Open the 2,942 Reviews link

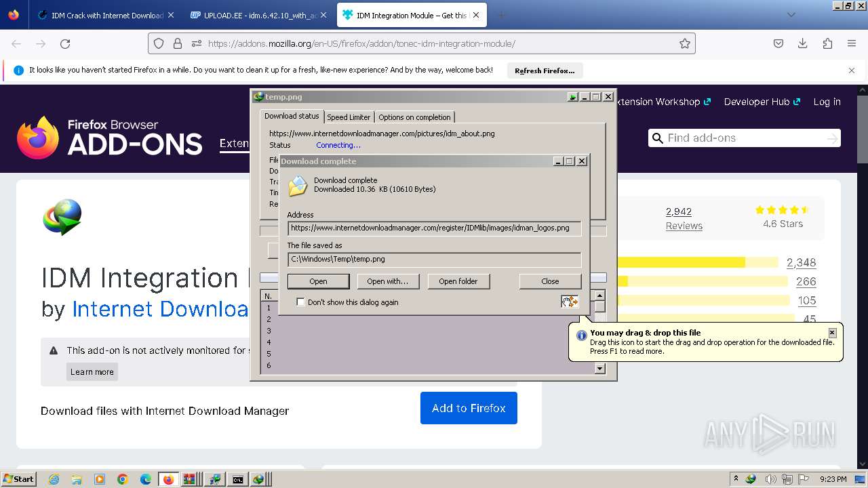tap(684, 218)
